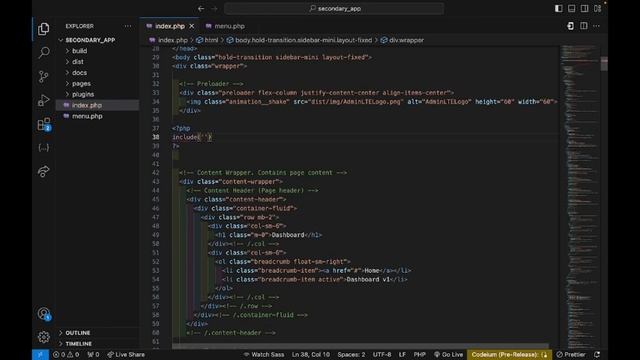Click Watch Sass in status bar

(x=264, y=355)
